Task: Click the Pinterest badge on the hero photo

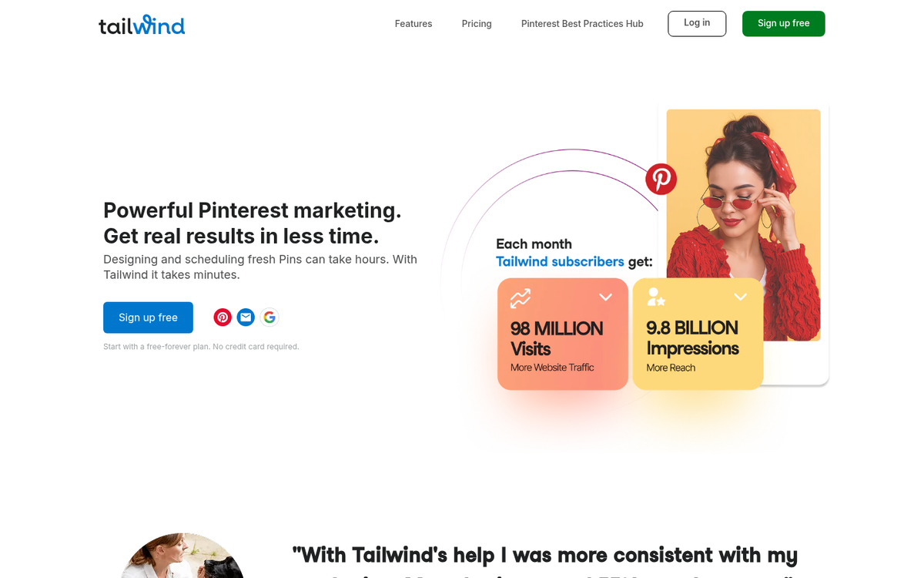Action: [661, 179]
